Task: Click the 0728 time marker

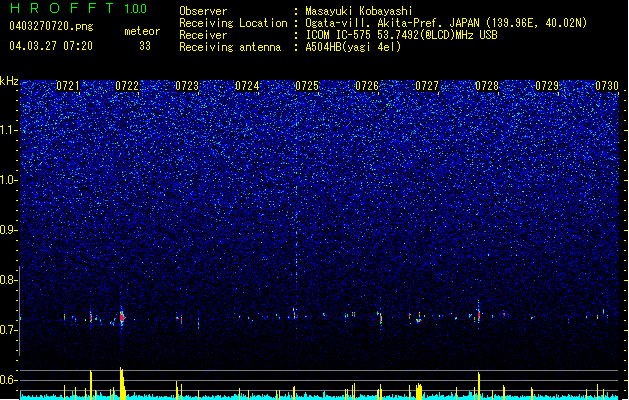Action: [487, 86]
